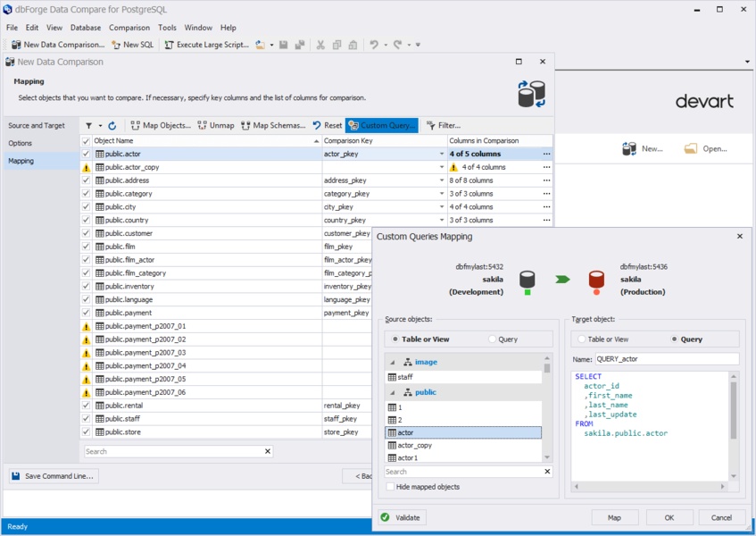
Task: Open a New SQL document
Action: pos(132,45)
